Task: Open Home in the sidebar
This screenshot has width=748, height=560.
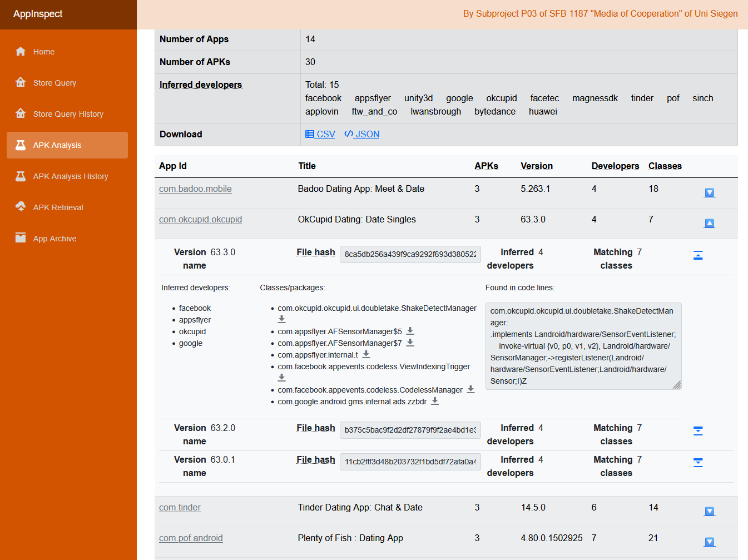Action: 67,52
